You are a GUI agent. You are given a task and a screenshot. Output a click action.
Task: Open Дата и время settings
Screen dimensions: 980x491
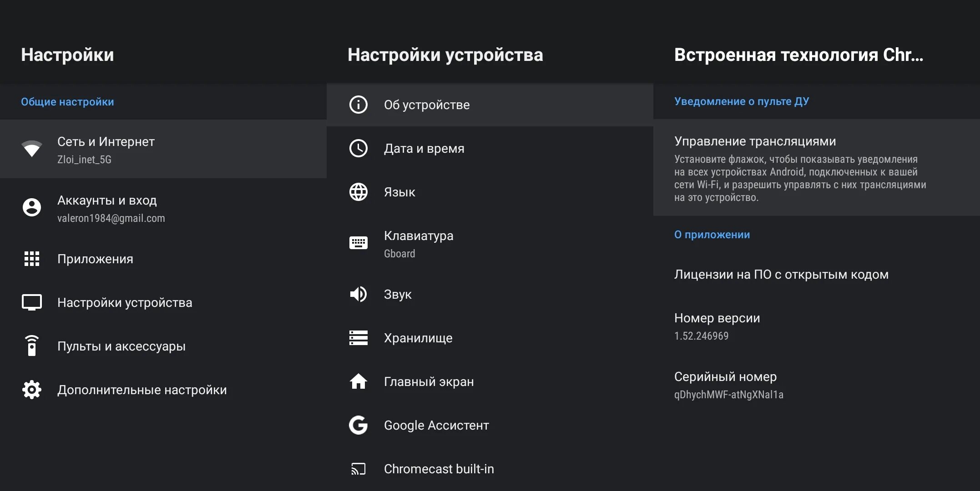[490, 148]
